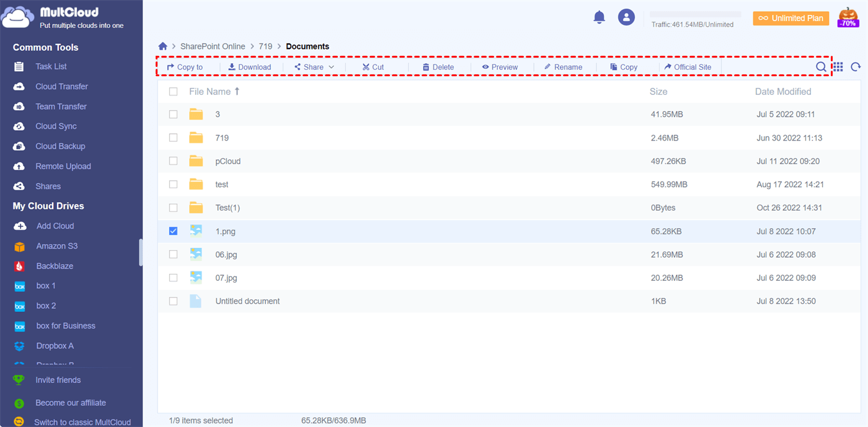Click the Unlimited Plan button
The height and width of the screenshot is (427, 868).
791,18
